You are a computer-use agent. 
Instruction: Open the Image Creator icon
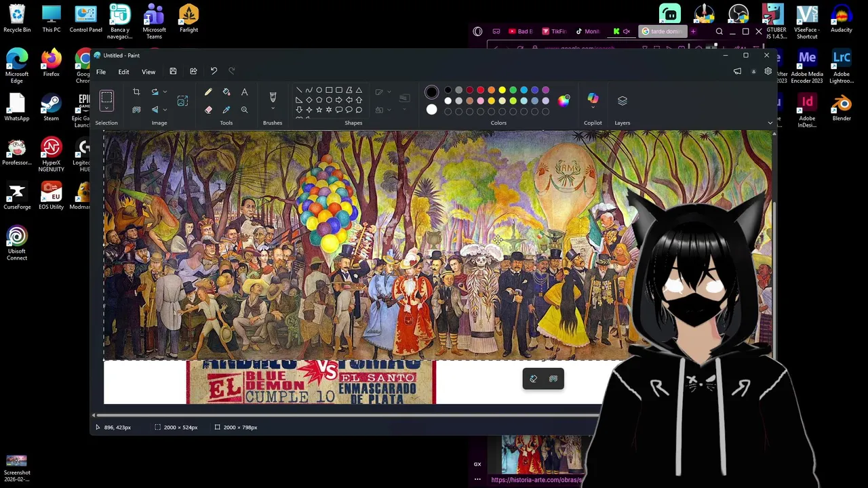182,101
